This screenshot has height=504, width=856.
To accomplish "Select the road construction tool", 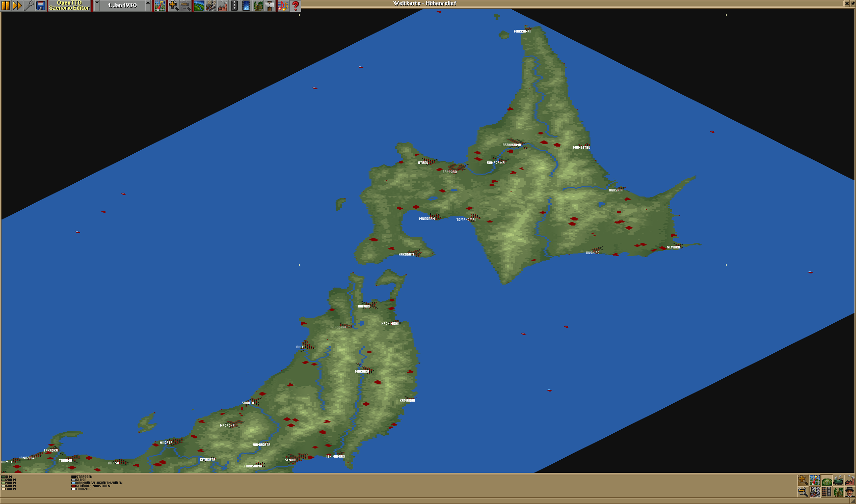I will point(234,6).
